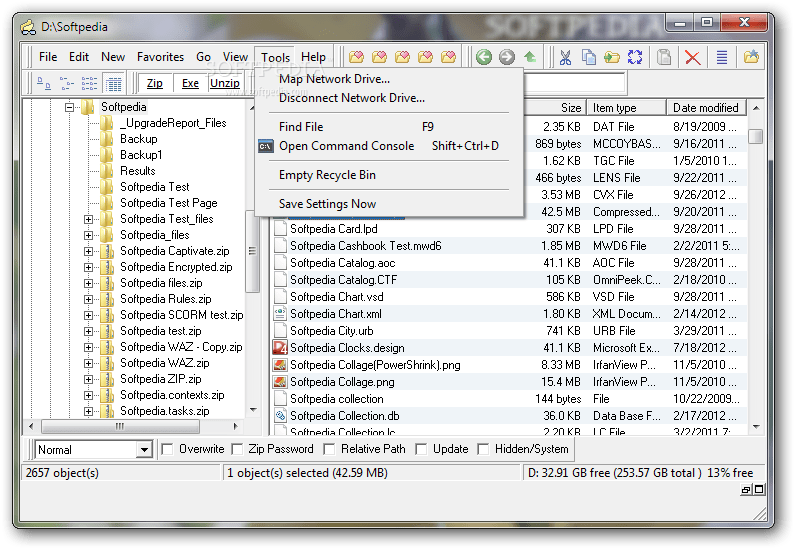The height and width of the screenshot is (549, 795).
Task: Click the Unzip button
Action: click(225, 83)
